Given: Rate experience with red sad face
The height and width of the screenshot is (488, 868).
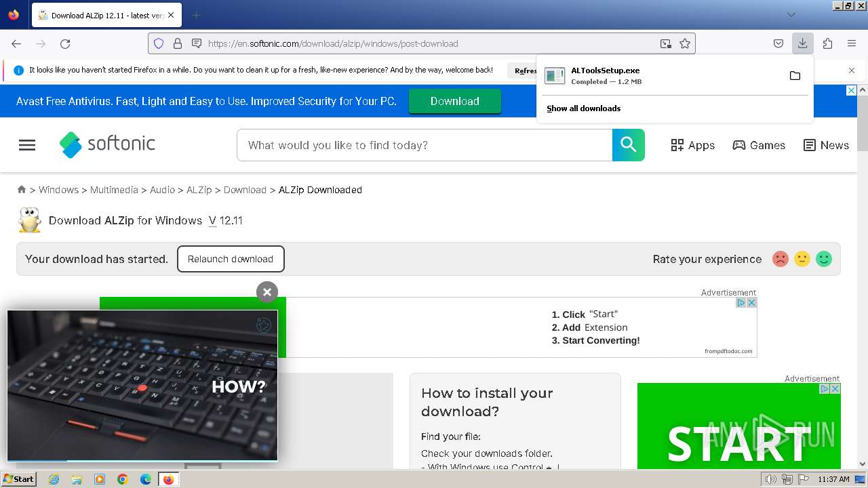Looking at the screenshot, I should click(781, 259).
